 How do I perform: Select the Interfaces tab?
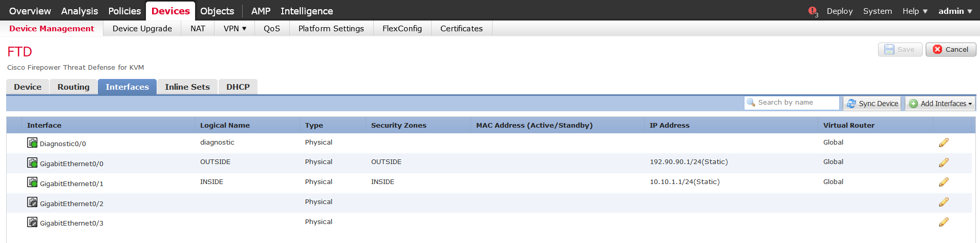tap(127, 87)
